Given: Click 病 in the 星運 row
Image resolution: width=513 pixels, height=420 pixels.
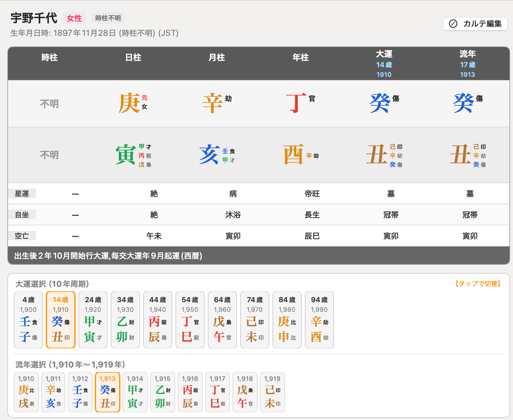Looking at the screenshot, I should coord(233,194).
